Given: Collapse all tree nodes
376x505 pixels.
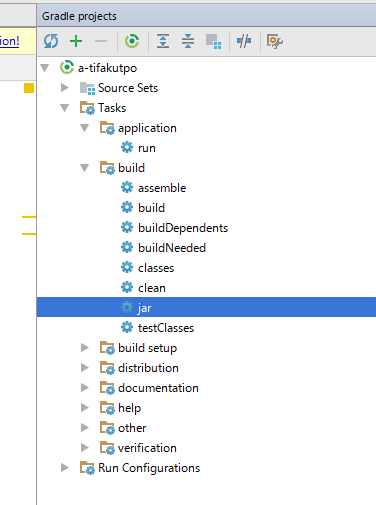Looking at the screenshot, I should point(188,41).
